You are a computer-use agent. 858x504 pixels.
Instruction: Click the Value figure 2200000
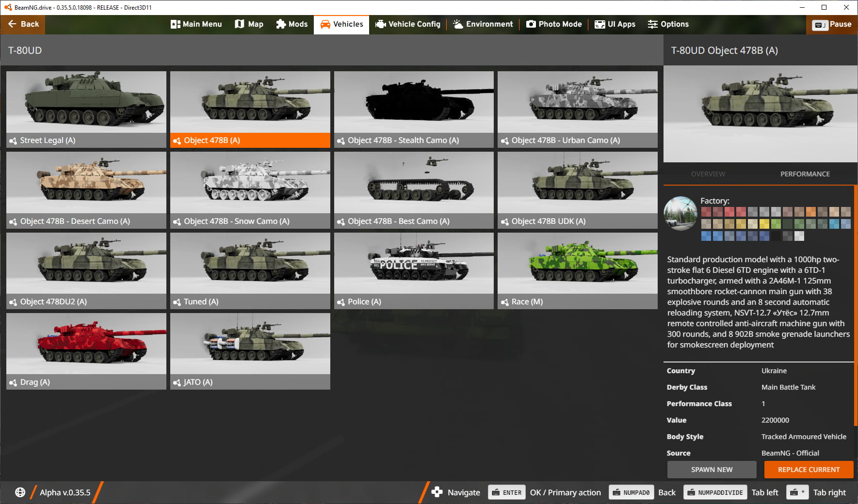[x=775, y=420]
